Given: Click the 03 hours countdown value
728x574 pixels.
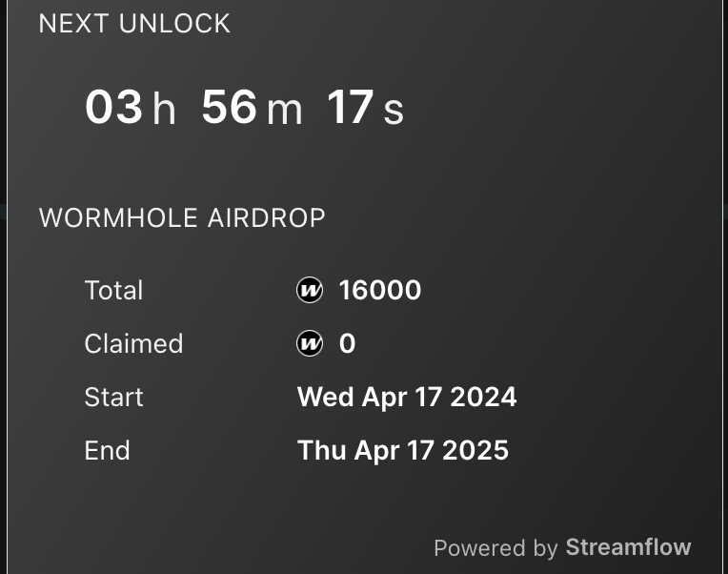Looking at the screenshot, I should coord(113,107).
